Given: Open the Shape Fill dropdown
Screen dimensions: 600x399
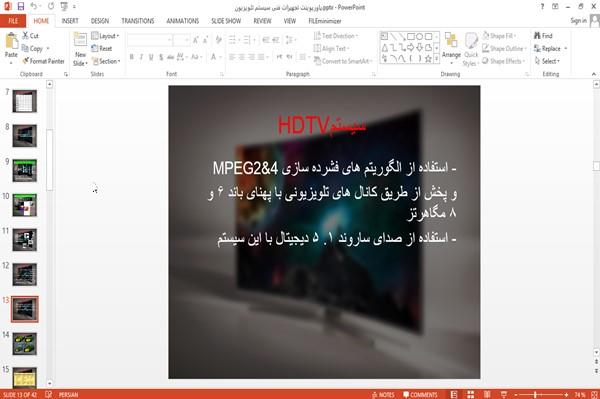Looking at the screenshot, I should [499, 36].
